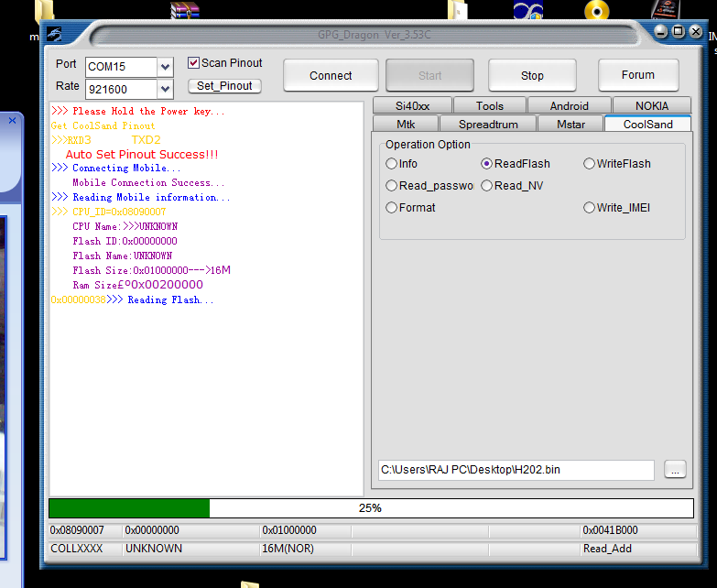Switch to the CoolSand tab
The image size is (717, 588).
648,124
